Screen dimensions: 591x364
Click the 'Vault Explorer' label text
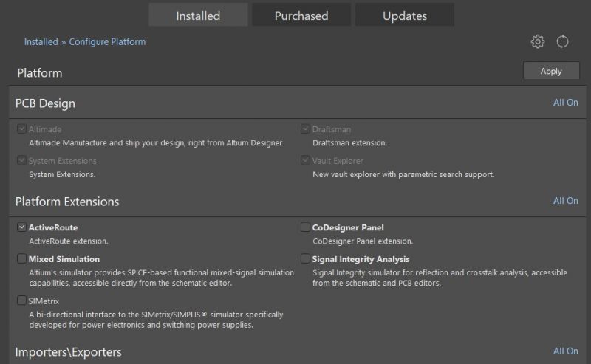338,161
